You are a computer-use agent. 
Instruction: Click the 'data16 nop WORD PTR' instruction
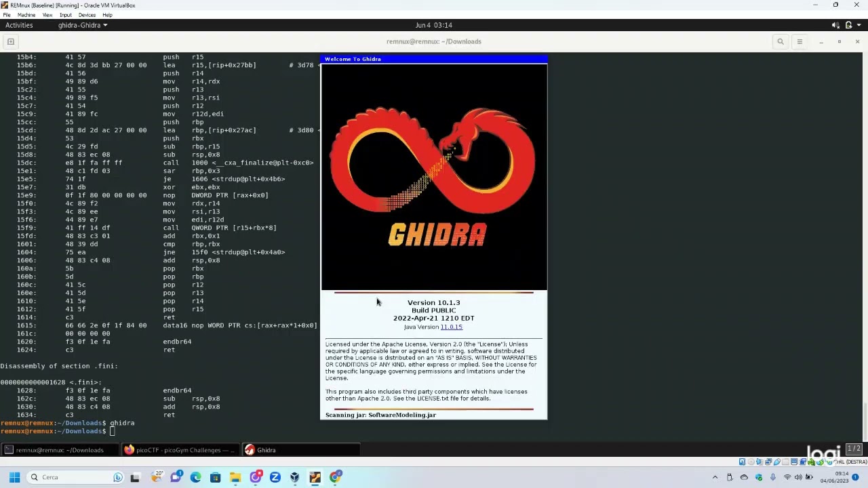[239, 325]
